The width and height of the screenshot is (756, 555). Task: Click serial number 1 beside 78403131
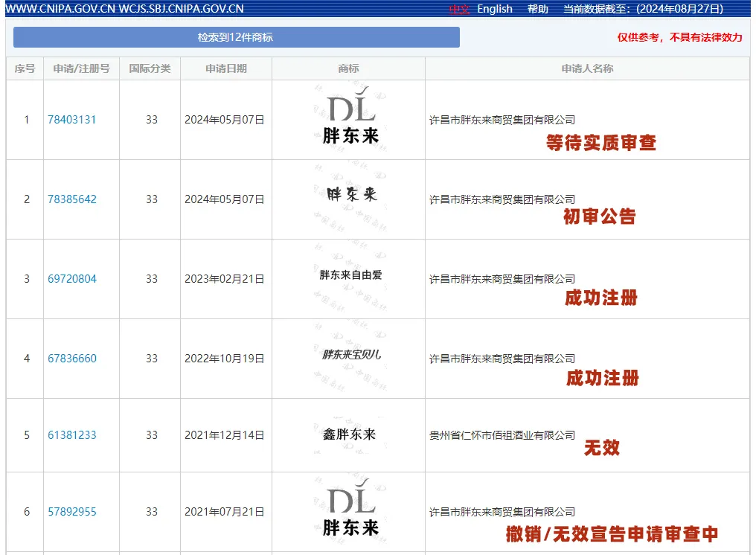click(x=27, y=120)
